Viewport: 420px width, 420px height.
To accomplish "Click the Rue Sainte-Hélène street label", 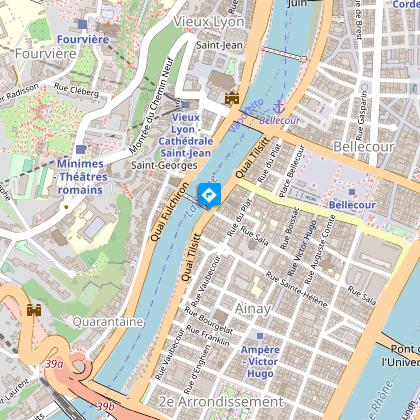I will (x=296, y=289).
